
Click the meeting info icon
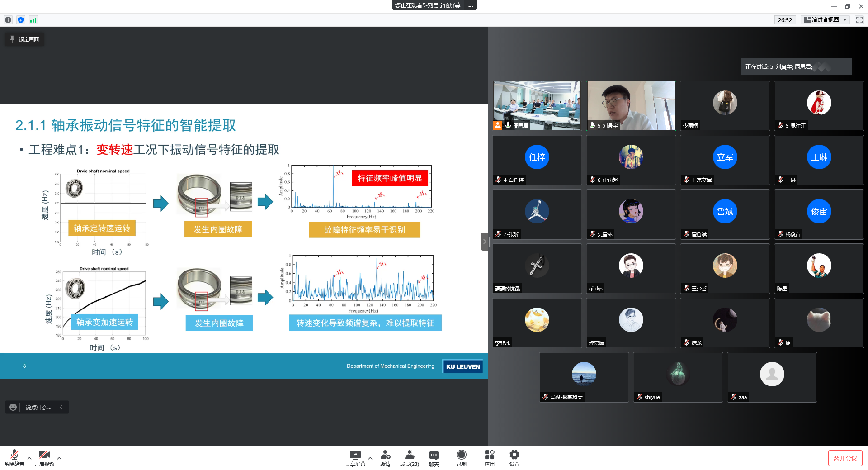point(8,20)
